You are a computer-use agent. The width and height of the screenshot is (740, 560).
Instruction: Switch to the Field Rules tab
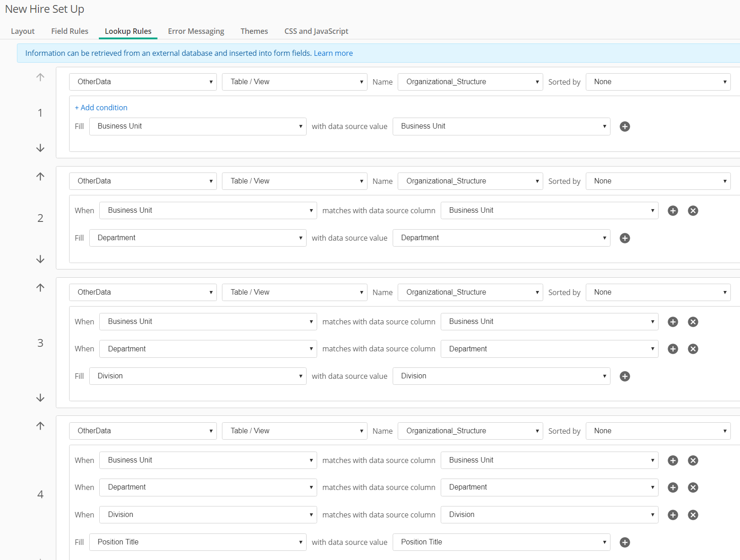point(70,31)
